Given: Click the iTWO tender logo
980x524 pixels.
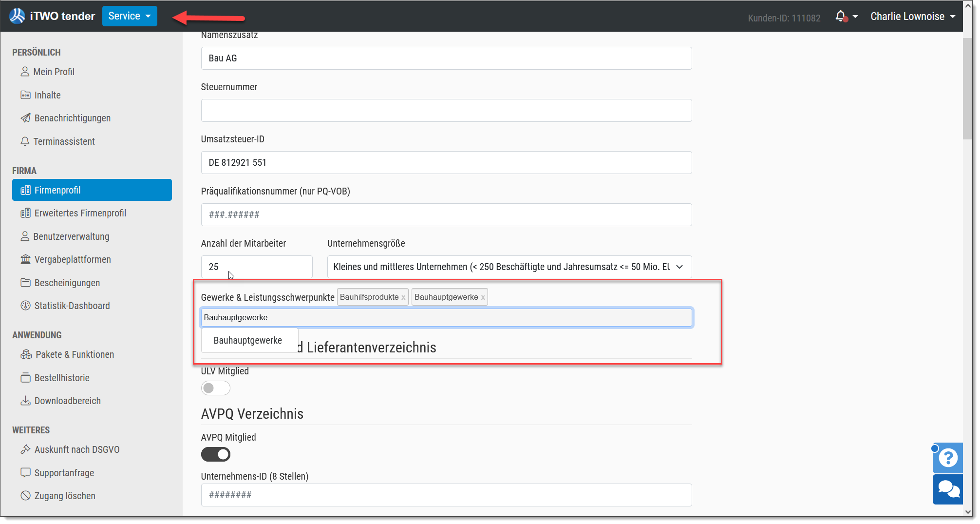Looking at the screenshot, I should 52,16.
